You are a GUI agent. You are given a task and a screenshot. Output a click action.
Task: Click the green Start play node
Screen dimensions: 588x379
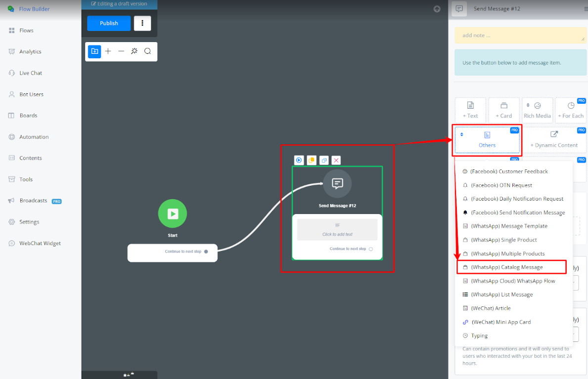pyautogui.click(x=173, y=213)
